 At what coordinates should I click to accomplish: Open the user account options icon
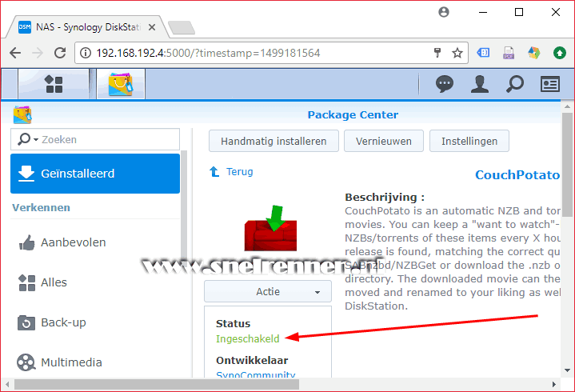click(x=480, y=84)
